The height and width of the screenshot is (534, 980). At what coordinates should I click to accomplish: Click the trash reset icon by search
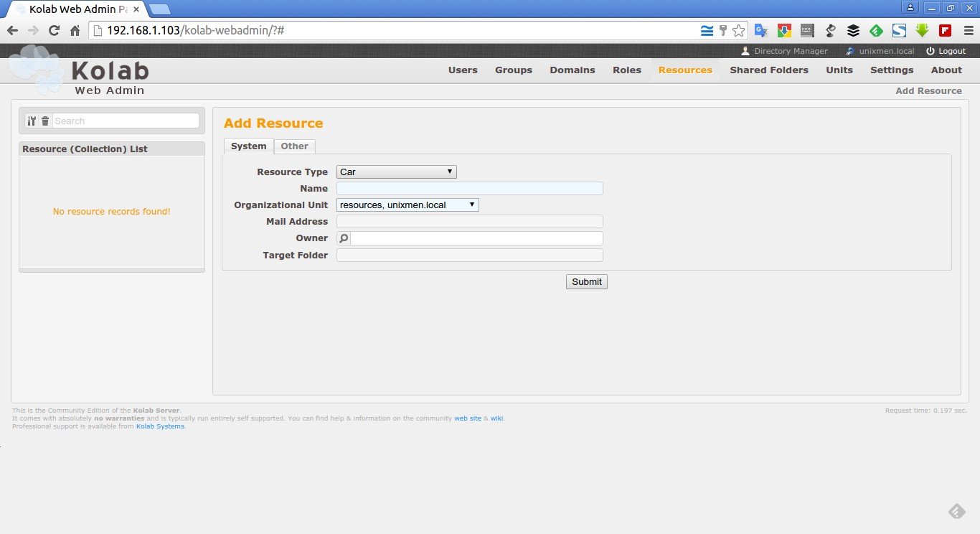click(x=45, y=121)
